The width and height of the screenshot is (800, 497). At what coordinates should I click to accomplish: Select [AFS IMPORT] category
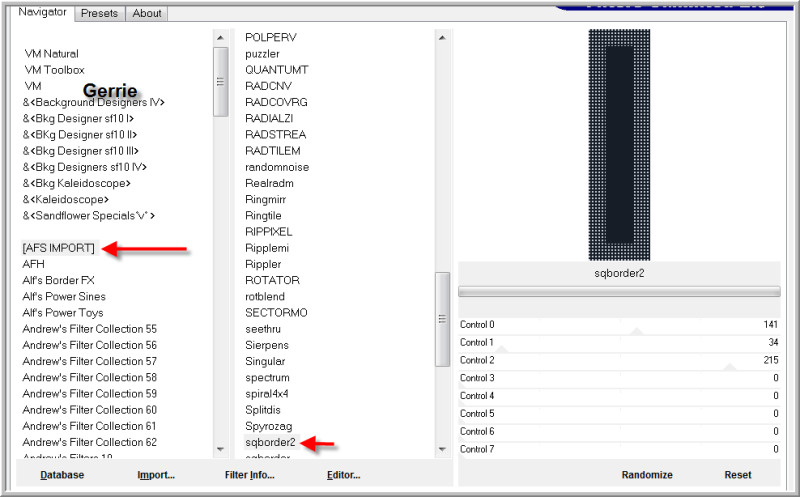[59, 248]
